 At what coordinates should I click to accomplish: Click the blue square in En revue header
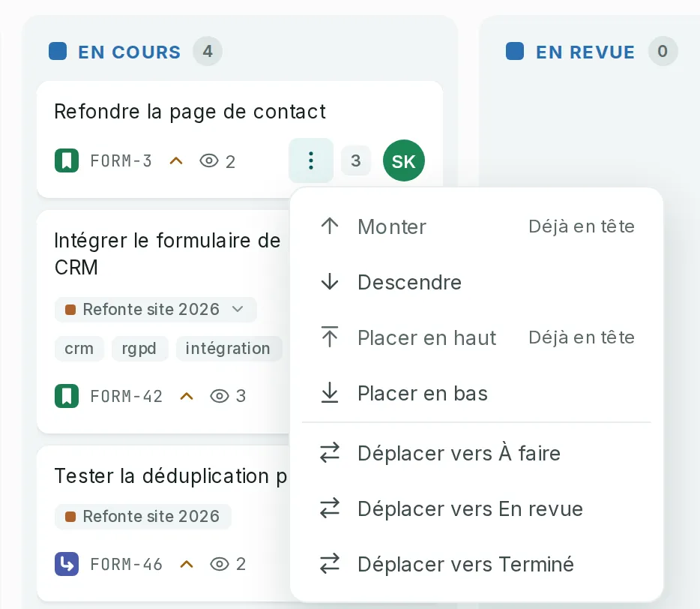tap(515, 51)
